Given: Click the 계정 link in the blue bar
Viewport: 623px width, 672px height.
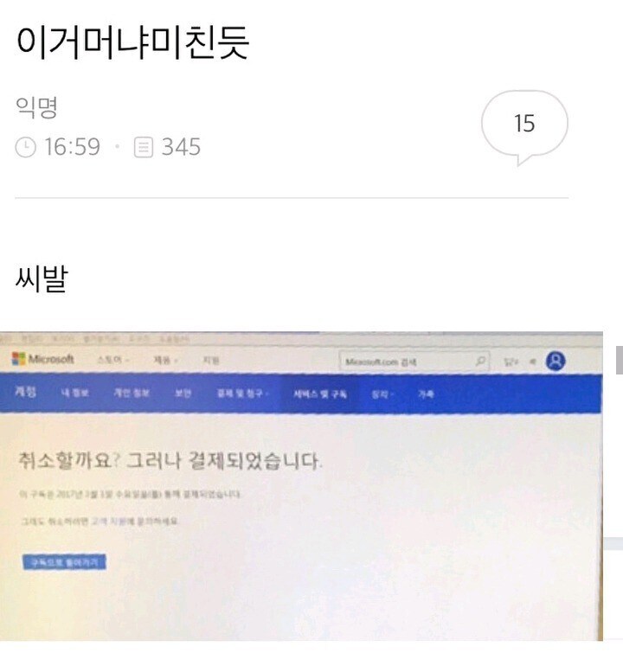Looking at the screenshot, I should tap(26, 391).
